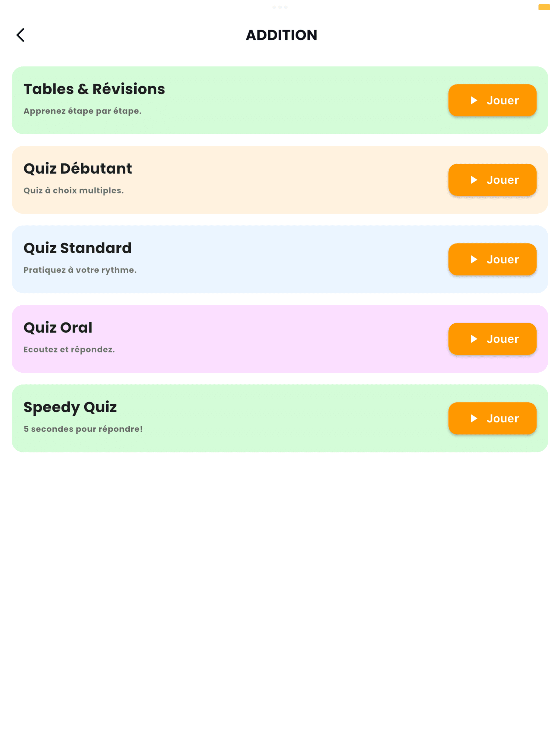
Task: Start Quiz Oral with Jouer button
Action: click(x=492, y=339)
